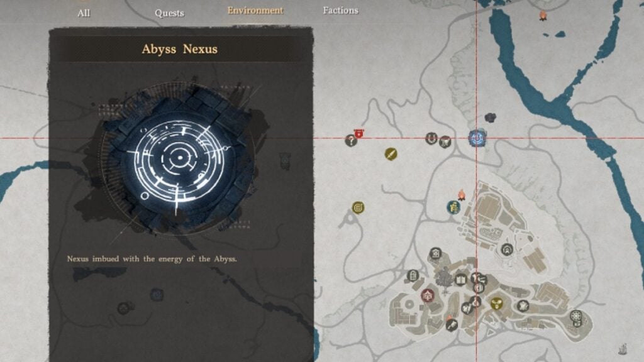Click the round lattice icon at town's east edge
This screenshot has width=644, height=362.
[576, 316]
